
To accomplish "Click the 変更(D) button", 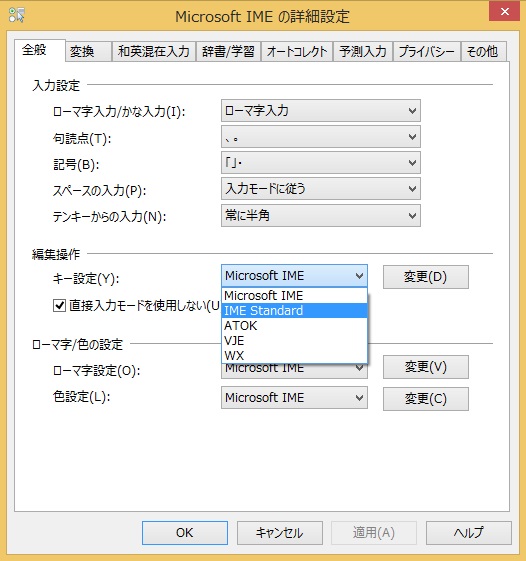I will click(425, 277).
